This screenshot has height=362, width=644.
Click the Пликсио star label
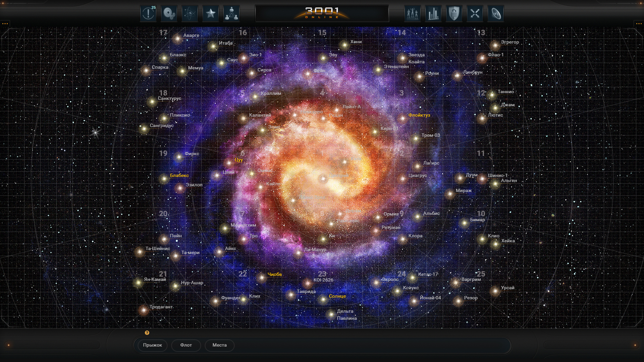[x=180, y=115]
